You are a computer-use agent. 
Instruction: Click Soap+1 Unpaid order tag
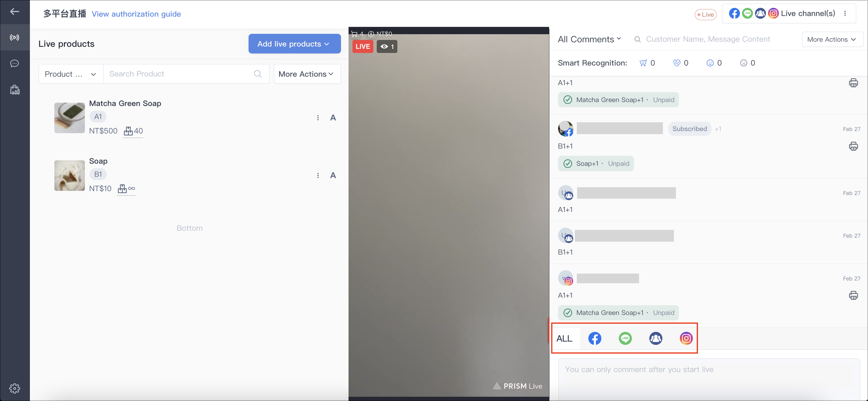[596, 163]
